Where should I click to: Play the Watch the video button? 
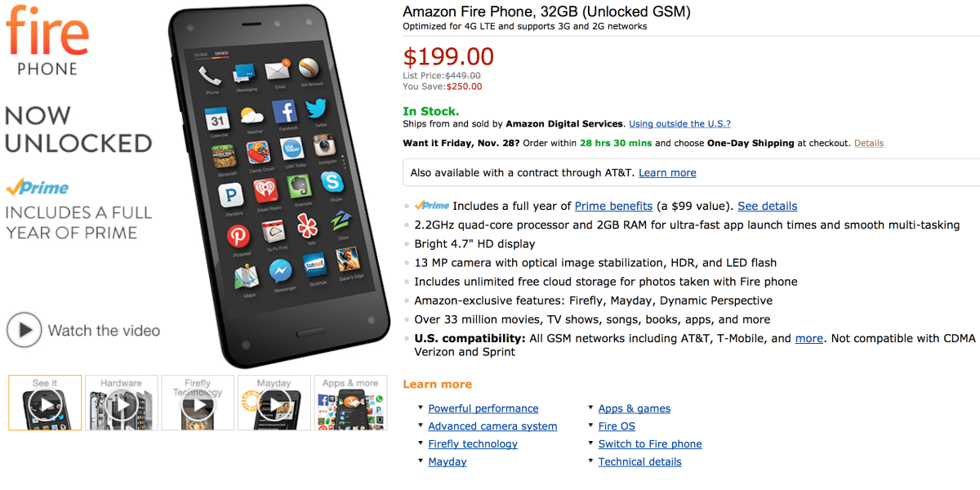pyautogui.click(x=25, y=331)
